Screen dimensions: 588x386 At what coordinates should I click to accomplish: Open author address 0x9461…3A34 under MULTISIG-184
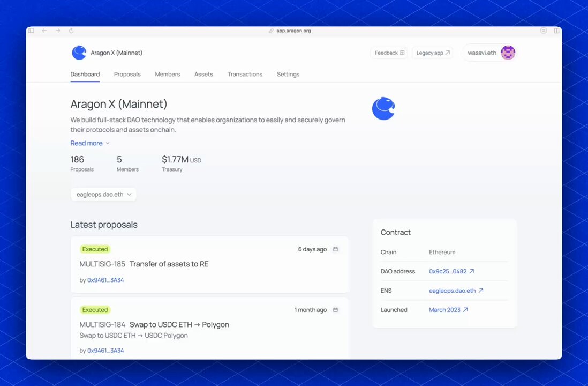(x=105, y=350)
